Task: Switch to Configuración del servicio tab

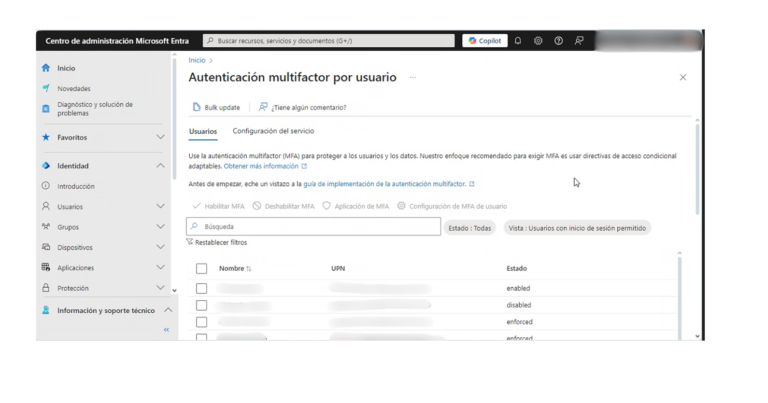Action: point(273,131)
